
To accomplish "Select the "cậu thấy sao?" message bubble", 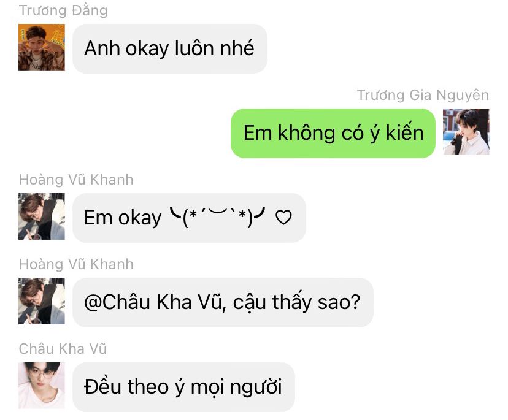I will tap(223, 302).
